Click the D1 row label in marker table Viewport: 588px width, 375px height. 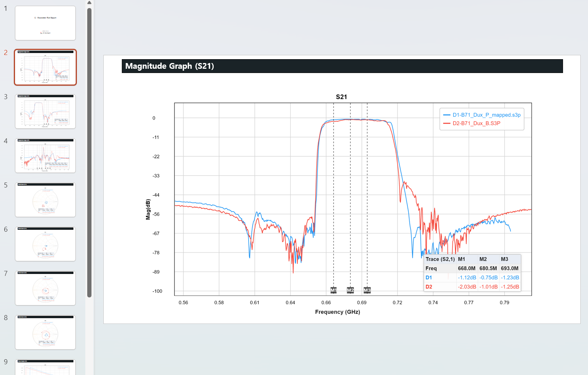pyautogui.click(x=429, y=278)
